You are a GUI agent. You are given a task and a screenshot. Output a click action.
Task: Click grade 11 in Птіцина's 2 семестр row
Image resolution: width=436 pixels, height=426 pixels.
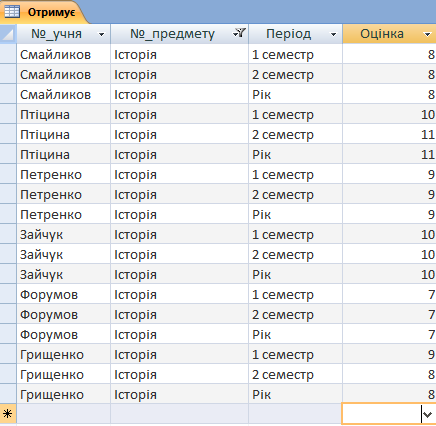(x=428, y=135)
